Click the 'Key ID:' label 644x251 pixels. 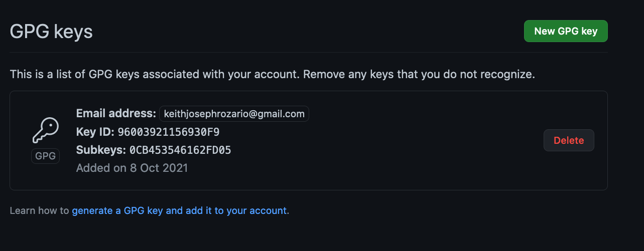[x=96, y=132]
